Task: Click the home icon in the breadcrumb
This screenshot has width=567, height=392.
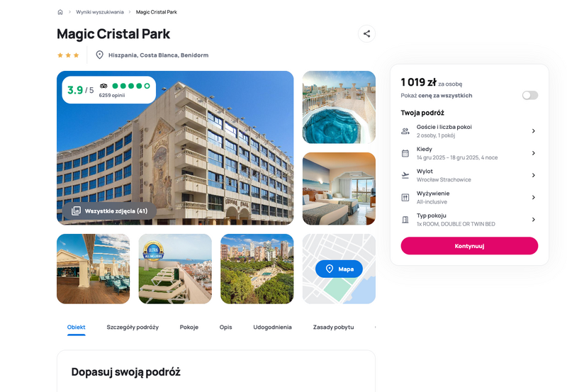Action: pos(60,12)
